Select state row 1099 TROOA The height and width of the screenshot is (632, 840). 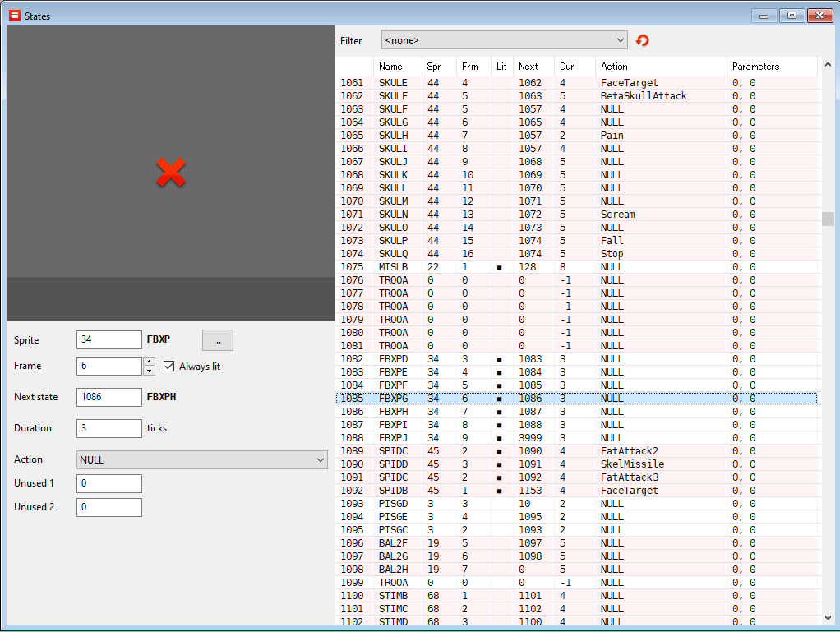click(576, 582)
